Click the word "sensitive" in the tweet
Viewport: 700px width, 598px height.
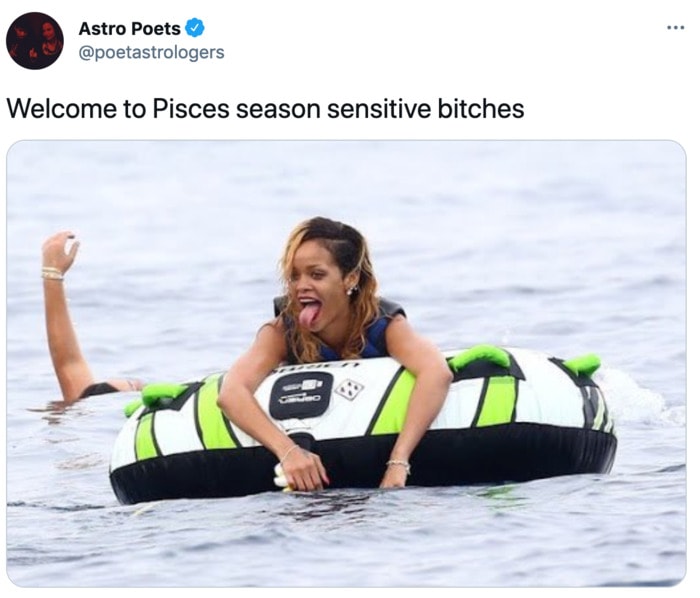pyautogui.click(x=379, y=108)
